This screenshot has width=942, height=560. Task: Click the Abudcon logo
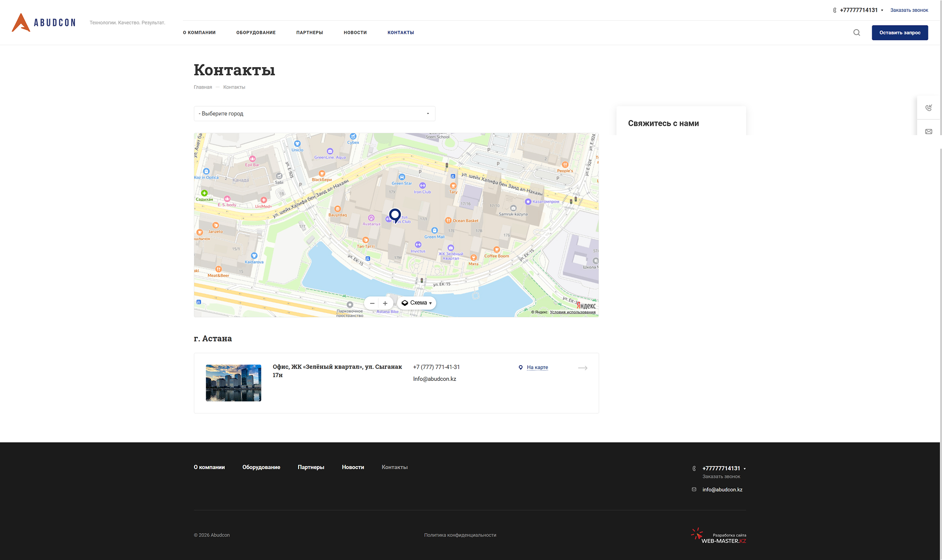pyautogui.click(x=43, y=22)
